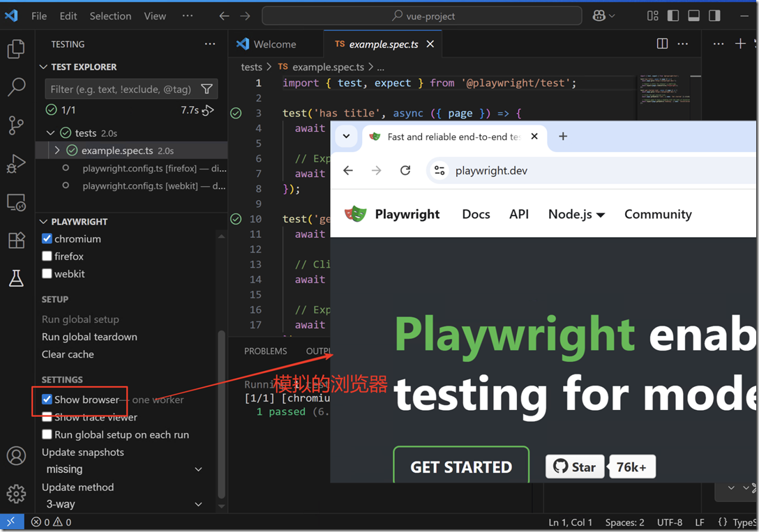Click browser back arrow in Chromium window

tap(348, 170)
